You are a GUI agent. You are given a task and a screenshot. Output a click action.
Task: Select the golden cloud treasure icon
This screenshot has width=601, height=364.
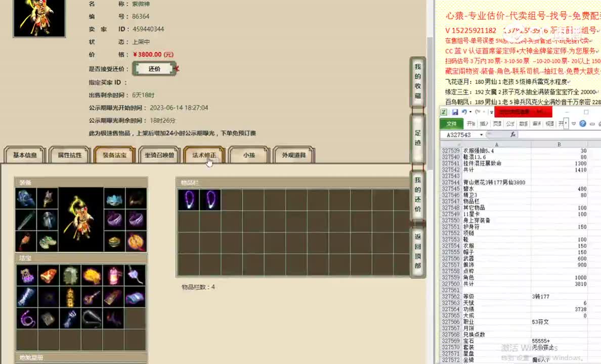(92, 276)
